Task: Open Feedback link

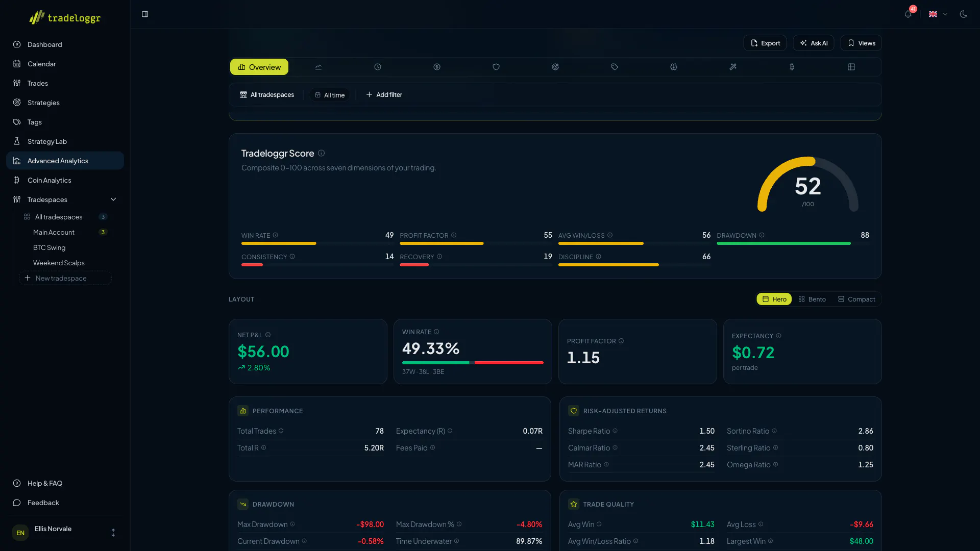Action: (65, 503)
